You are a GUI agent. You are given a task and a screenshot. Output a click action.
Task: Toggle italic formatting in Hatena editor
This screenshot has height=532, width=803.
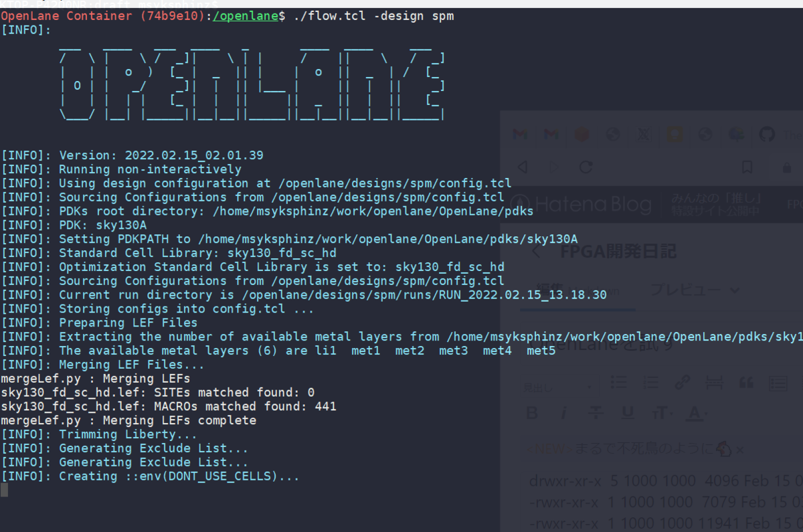(564, 413)
